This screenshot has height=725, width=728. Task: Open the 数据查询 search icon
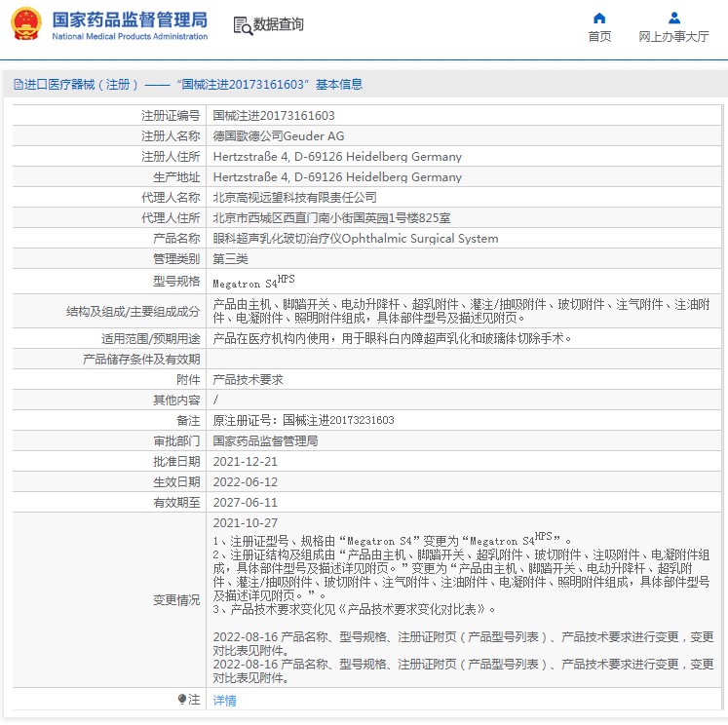click(243, 25)
